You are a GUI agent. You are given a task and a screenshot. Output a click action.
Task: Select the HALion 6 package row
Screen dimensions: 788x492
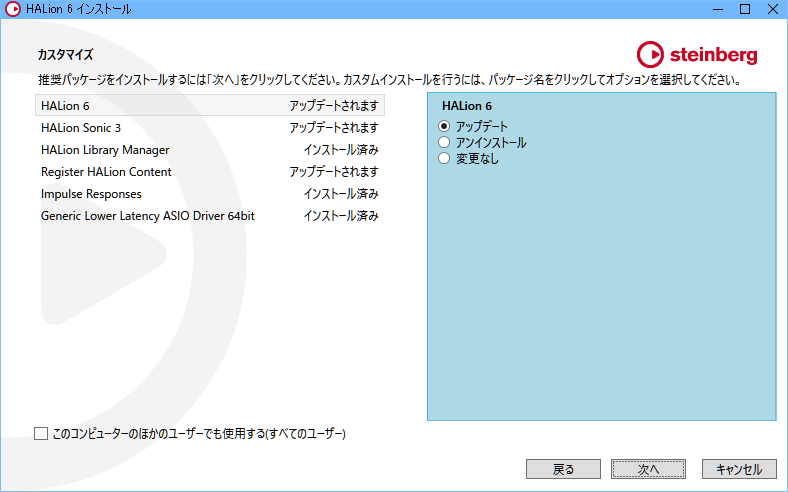click(x=210, y=106)
